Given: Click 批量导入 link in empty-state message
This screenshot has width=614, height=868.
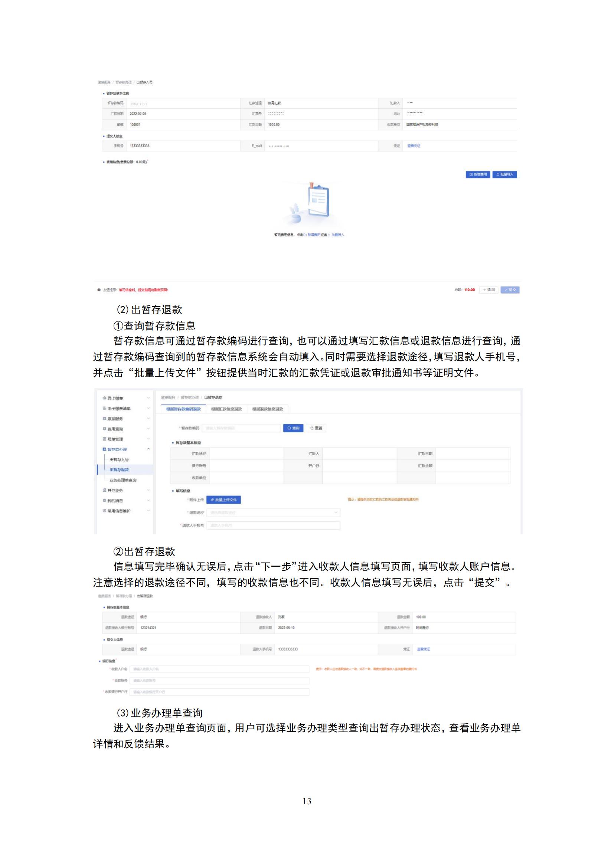Looking at the screenshot, I should pyautogui.click(x=336, y=235).
